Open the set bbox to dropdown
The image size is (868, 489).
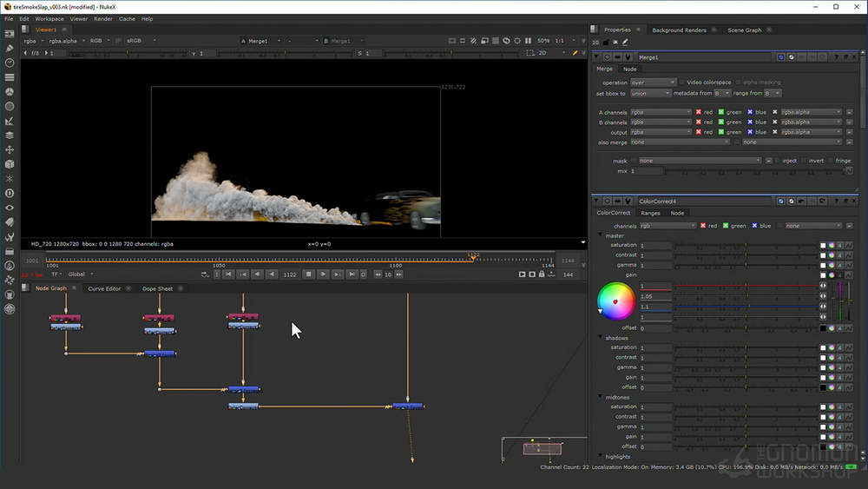point(650,94)
